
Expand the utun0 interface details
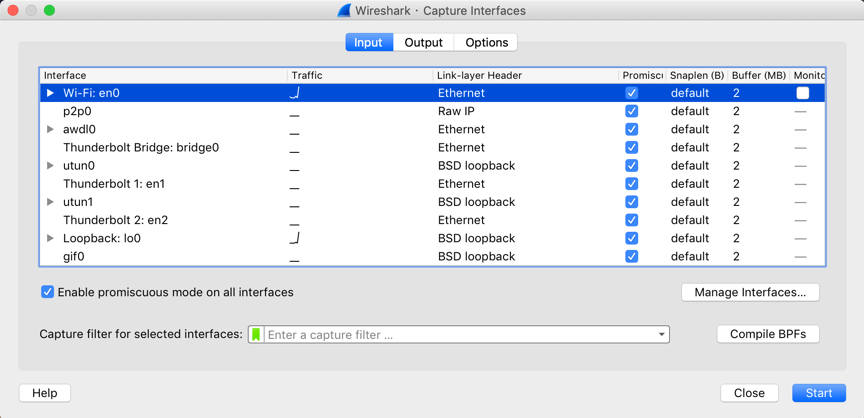tap(50, 166)
